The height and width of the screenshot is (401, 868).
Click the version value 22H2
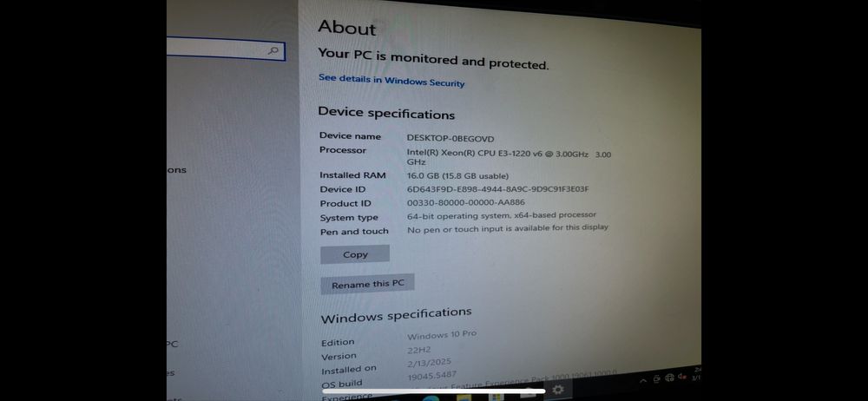click(x=419, y=350)
